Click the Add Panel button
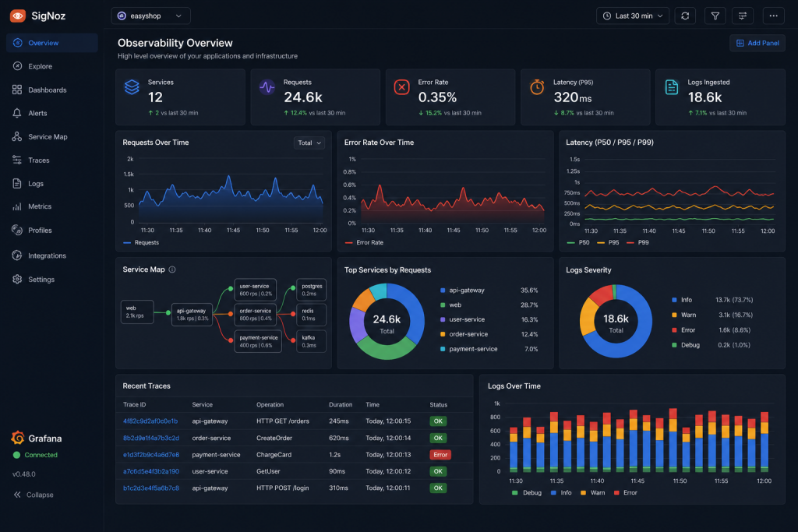The width and height of the screenshot is (798, 532). (x=757, y=44)
